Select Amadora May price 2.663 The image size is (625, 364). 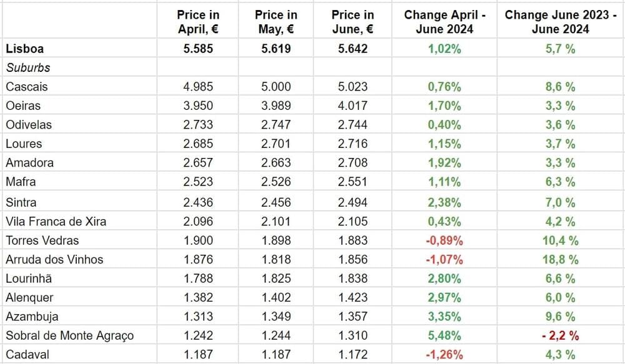[x=276, y=163]
